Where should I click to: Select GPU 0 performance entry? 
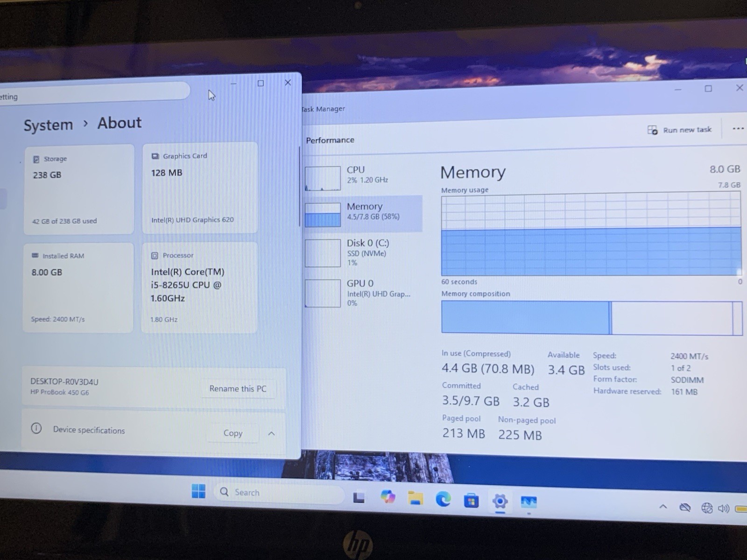tap(363, 293)
